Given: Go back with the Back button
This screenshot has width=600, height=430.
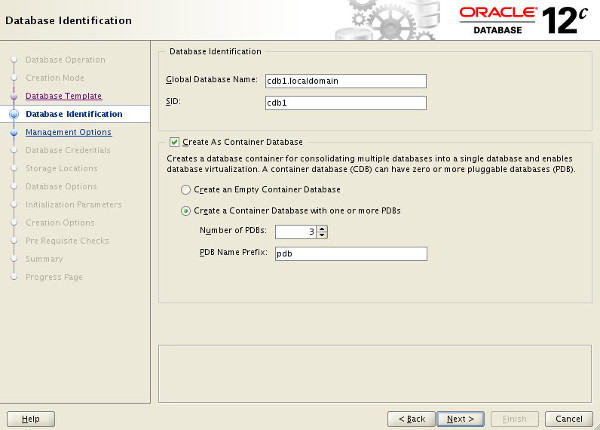Looking at the screenshot, I should 411,419.
